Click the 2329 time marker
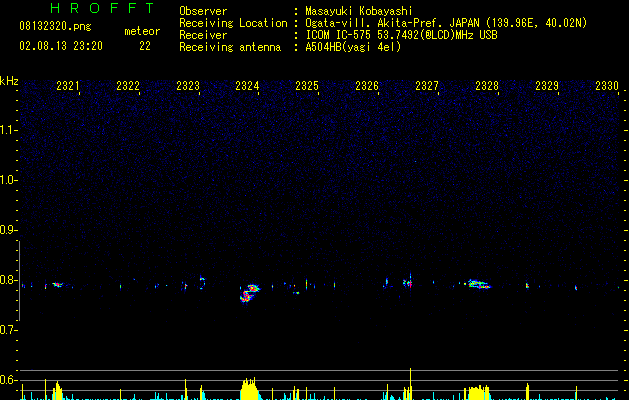Viewport: 629px width, 400px height. (547, 86)
